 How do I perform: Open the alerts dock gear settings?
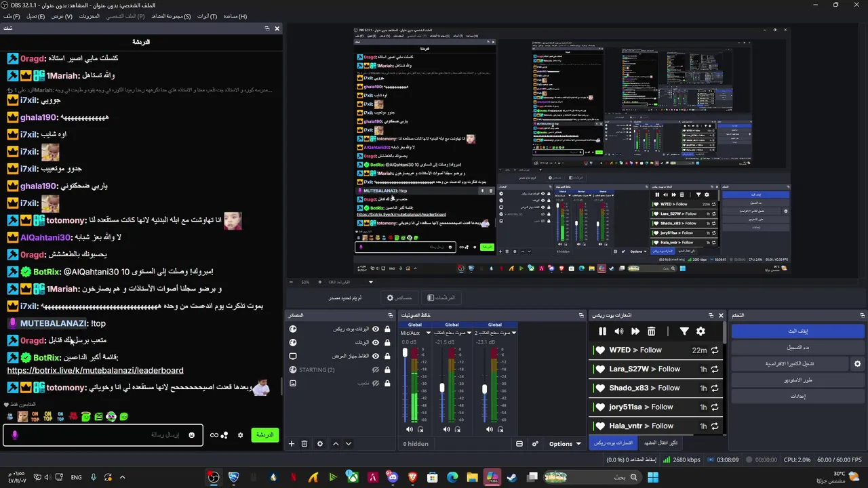[701, 331]
